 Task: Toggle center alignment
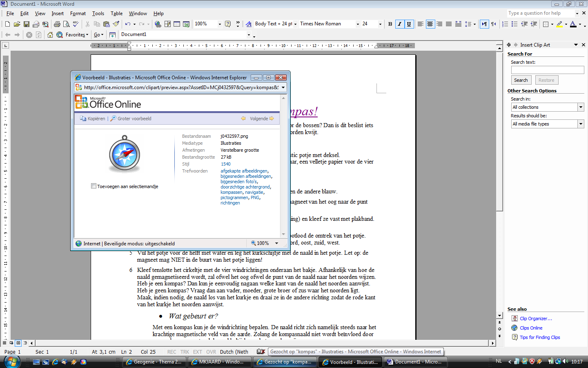430,24
